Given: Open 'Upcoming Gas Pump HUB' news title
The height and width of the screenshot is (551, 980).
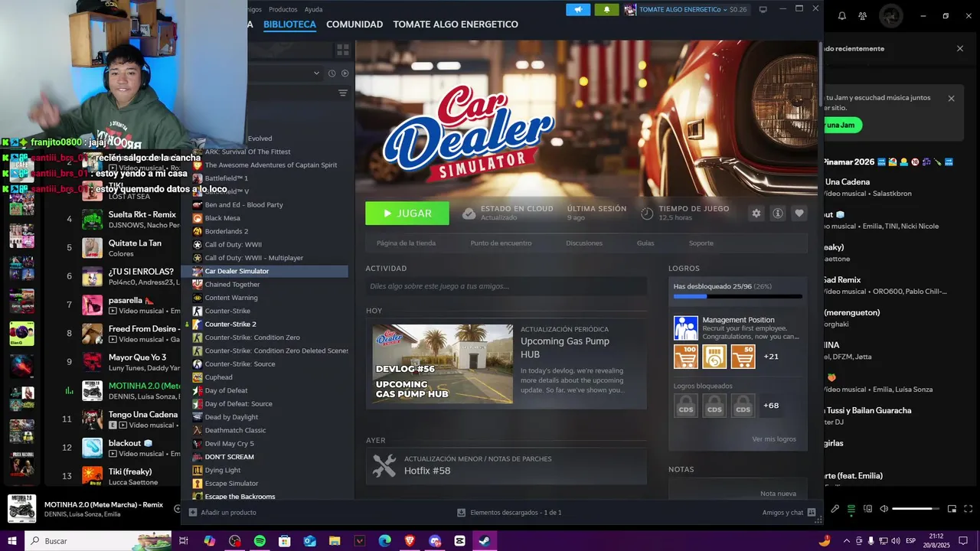Looking at the screenshot, I should point(565,348).
